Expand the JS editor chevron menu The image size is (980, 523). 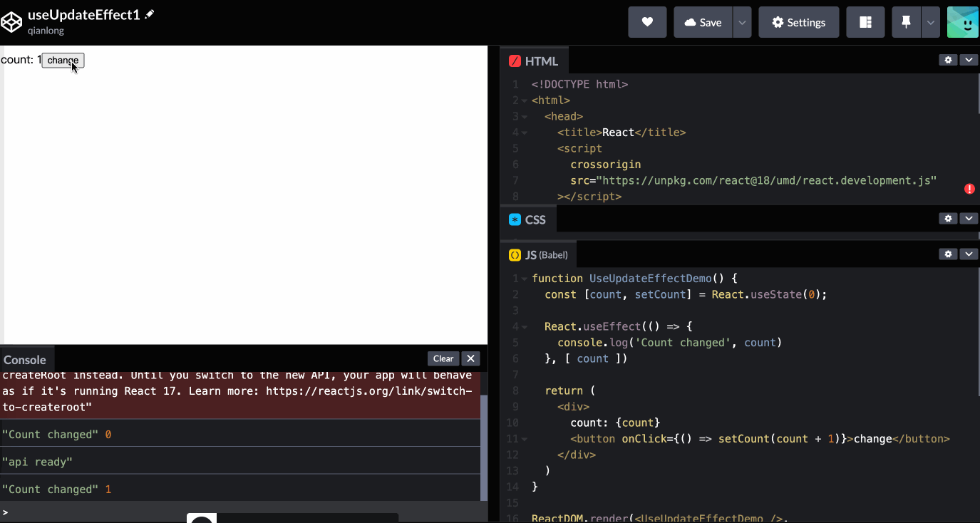pos(968,254)
